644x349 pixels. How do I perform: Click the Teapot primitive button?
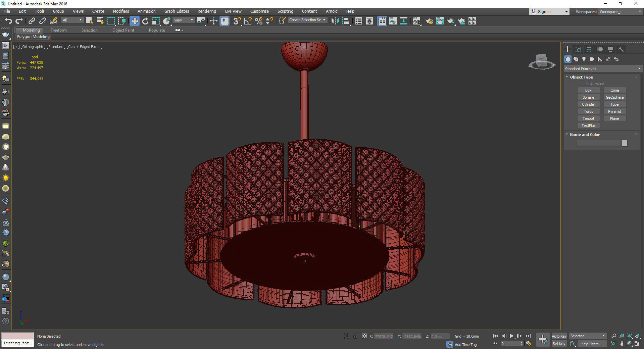click(588, 118)
